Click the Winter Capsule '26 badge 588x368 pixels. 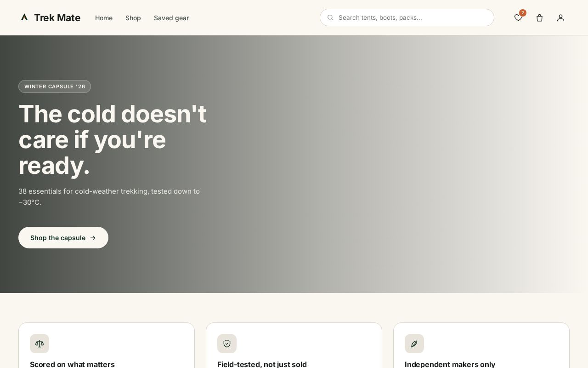coord(55,86)
